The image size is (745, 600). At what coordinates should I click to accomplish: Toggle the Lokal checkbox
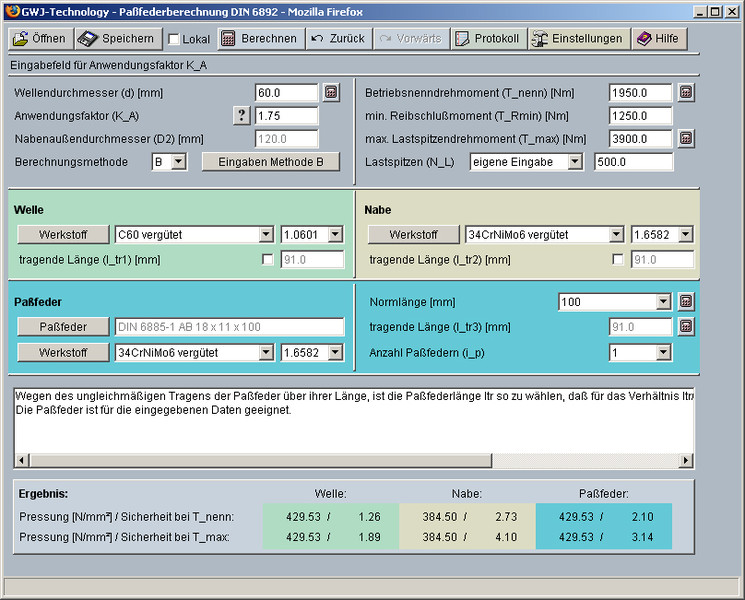click(x=174, y=40)
